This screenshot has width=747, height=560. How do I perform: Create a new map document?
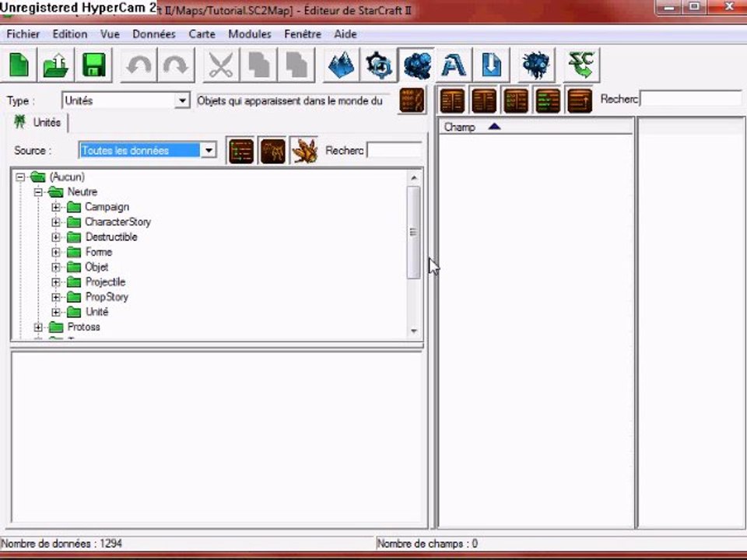[19, 65]
